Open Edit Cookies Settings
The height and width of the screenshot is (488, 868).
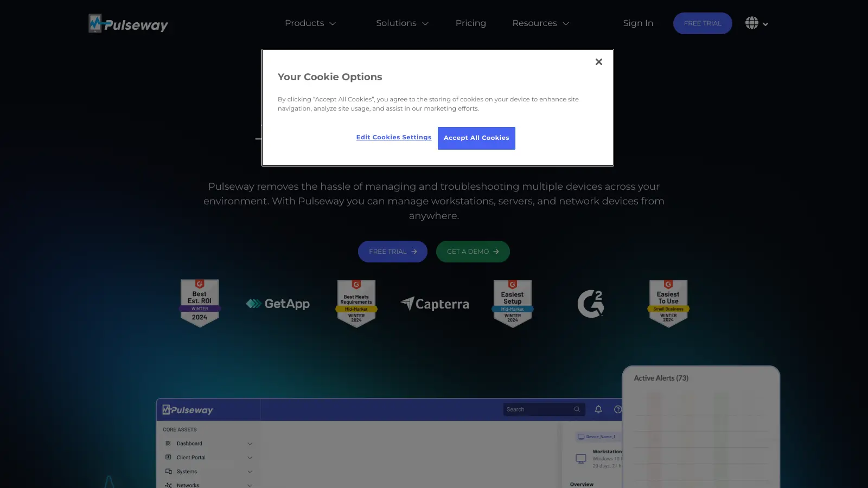[394, 137]
